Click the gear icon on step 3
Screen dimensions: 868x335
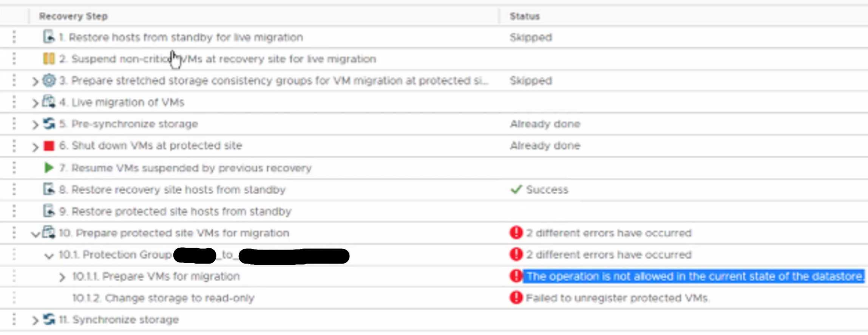49,80
